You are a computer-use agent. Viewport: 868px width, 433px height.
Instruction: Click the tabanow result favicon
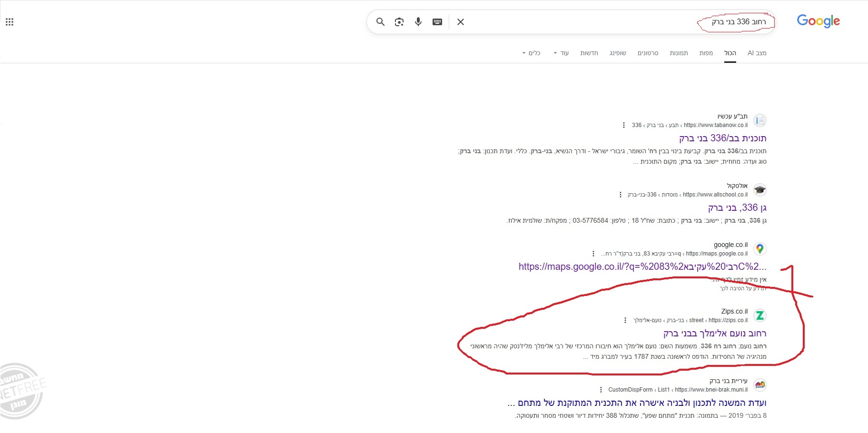pyautogui.click(x=760, y=120)
